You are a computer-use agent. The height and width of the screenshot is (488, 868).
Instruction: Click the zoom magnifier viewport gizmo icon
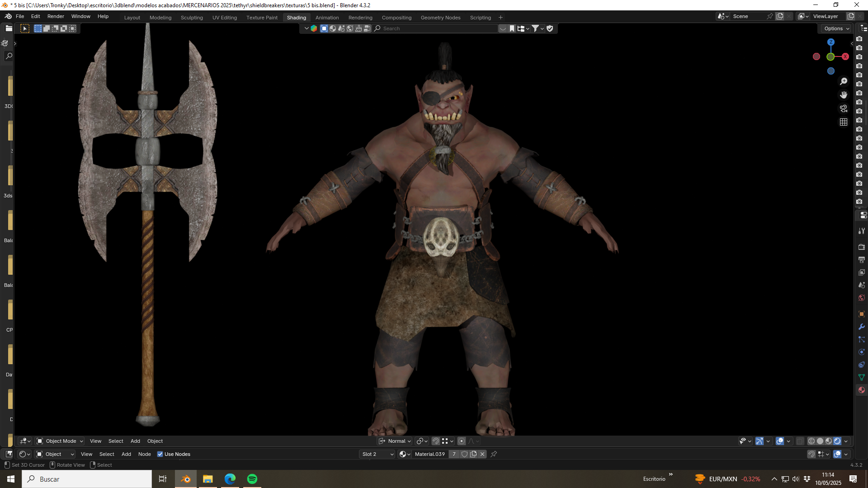pyautogui.click(x=844, y=81)
